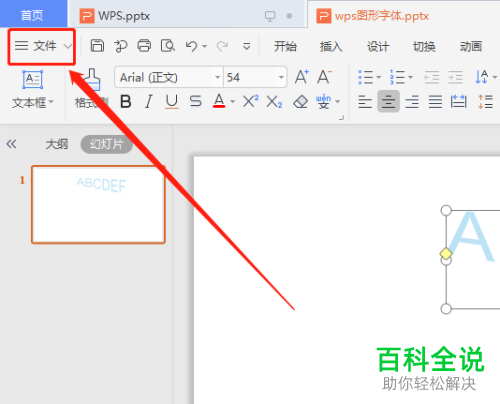Screen dimensions: 500x404
Task: Open the 设计 ribbon tab
Action: click(378, 46)
